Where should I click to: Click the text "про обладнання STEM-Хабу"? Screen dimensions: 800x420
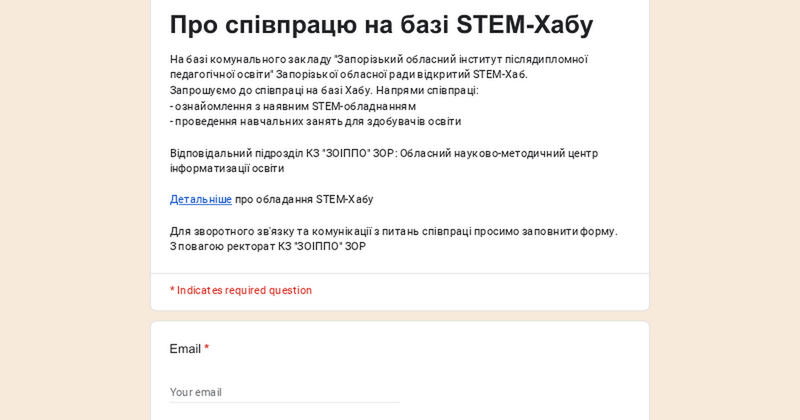(x=304, y=199)
